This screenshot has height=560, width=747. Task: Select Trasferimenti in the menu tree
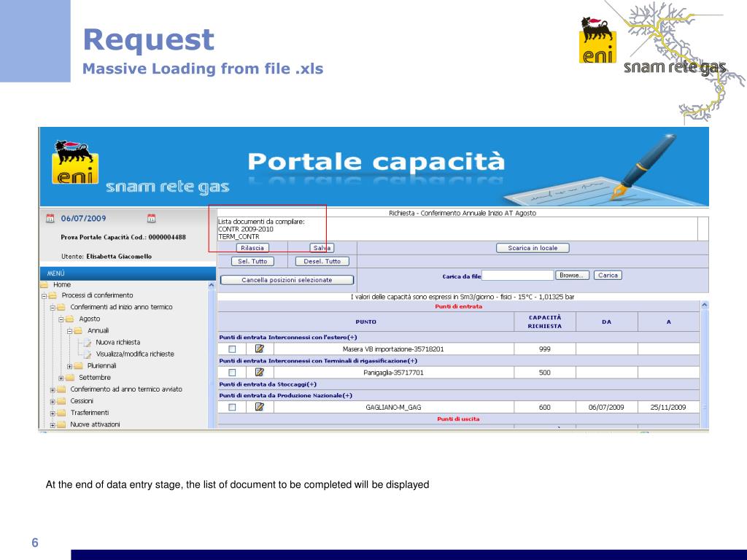click(90, 413)
